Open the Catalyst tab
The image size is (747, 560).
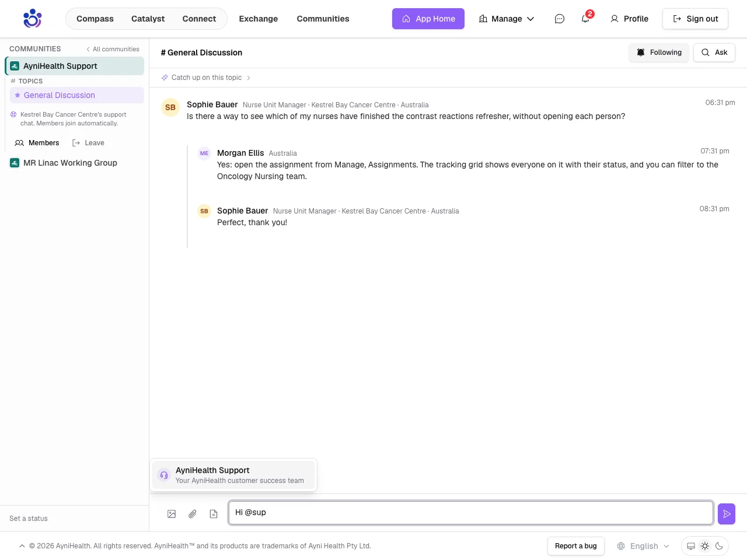point(148,19)
